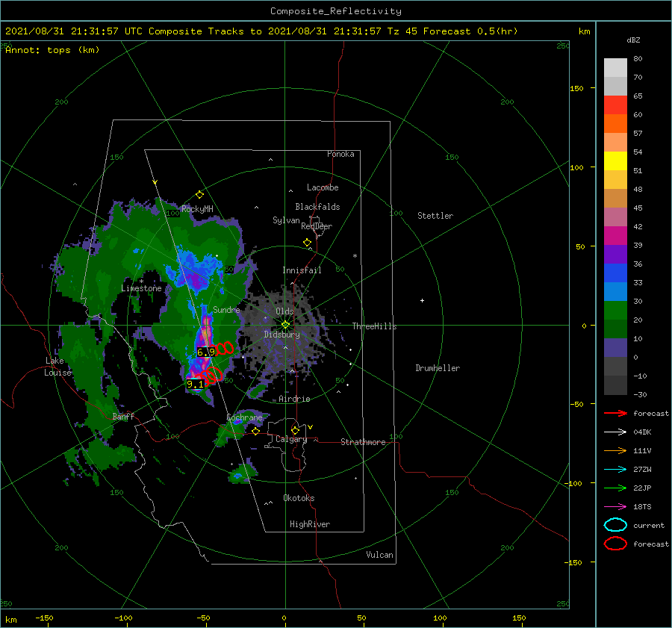Click the Limestone label

[x=141, y=288]
